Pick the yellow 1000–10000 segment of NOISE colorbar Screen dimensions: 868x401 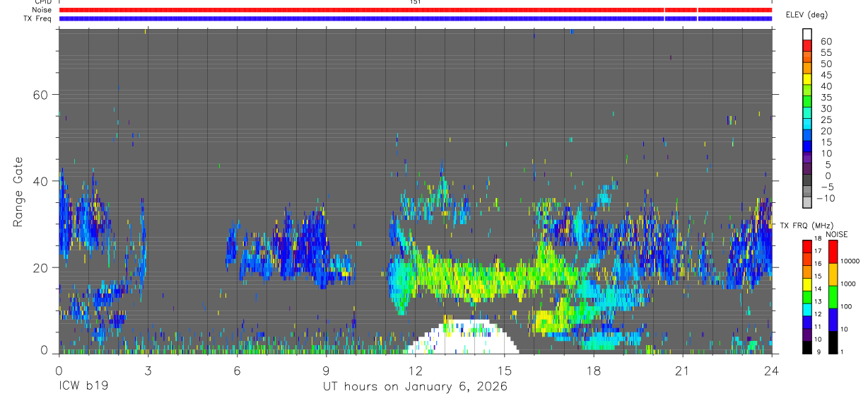833,274
